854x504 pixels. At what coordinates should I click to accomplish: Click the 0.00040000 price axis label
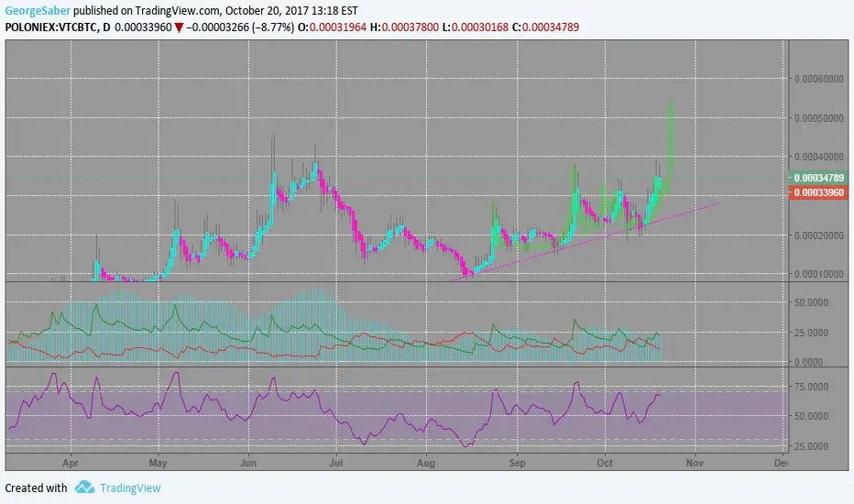coord(818,157)
